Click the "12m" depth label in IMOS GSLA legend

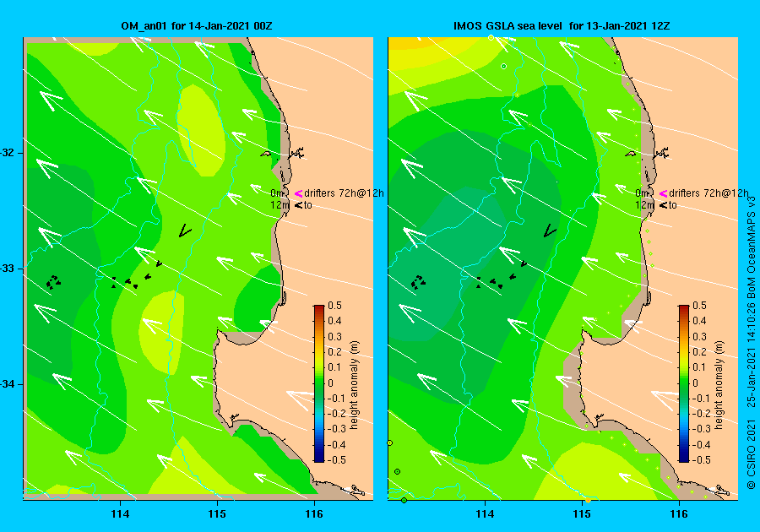pos(644,205)
